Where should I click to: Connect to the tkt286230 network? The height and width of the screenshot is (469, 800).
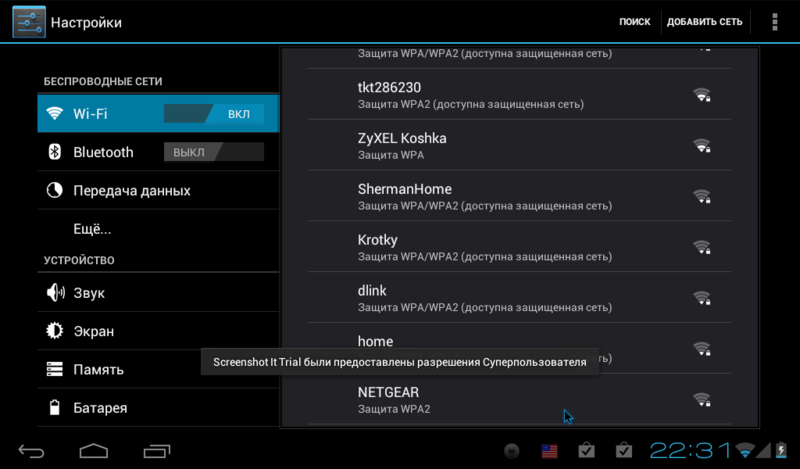click(519, 94)
